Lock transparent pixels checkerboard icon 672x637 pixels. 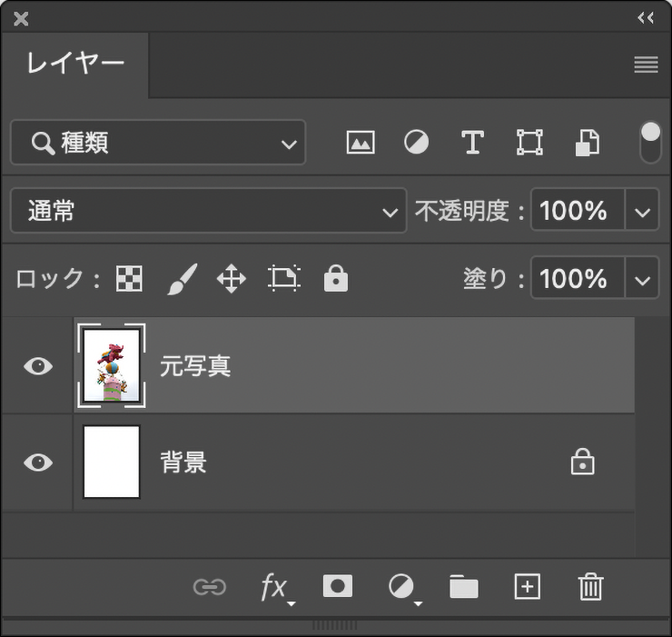(129, 279)
